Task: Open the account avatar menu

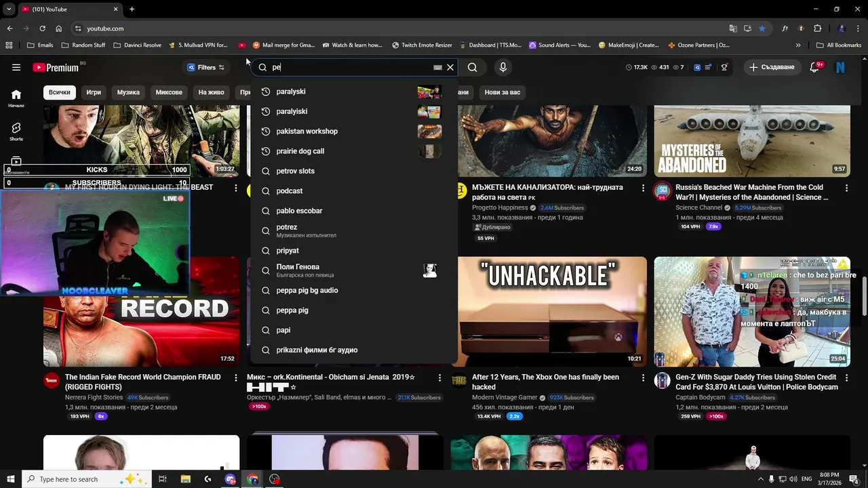Action: click(841, 67)
